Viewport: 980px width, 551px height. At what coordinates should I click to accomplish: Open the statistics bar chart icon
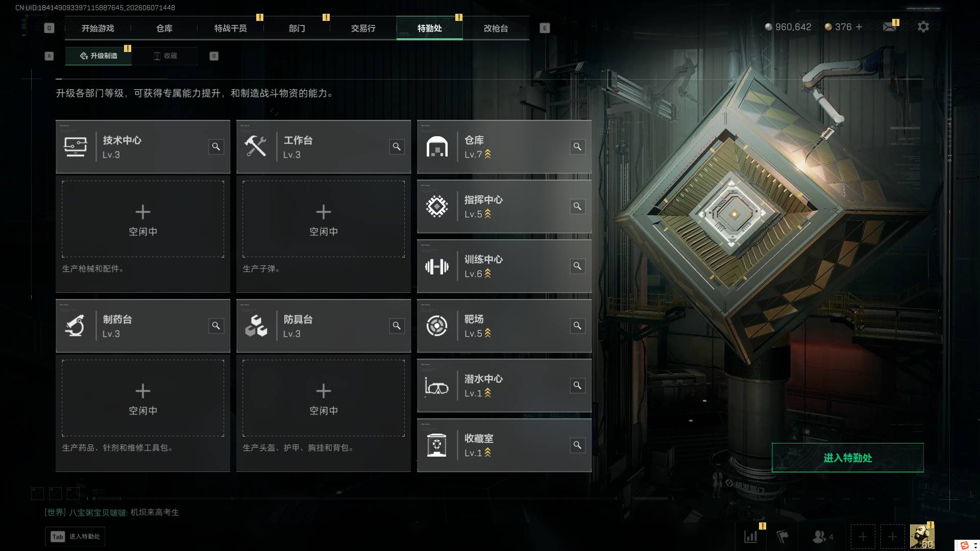click(x=751, y=537)
